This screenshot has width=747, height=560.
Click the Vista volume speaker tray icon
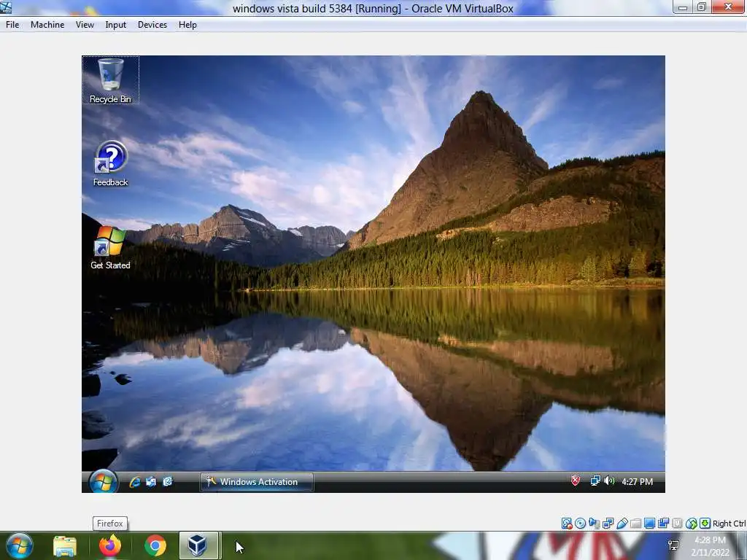609,481
